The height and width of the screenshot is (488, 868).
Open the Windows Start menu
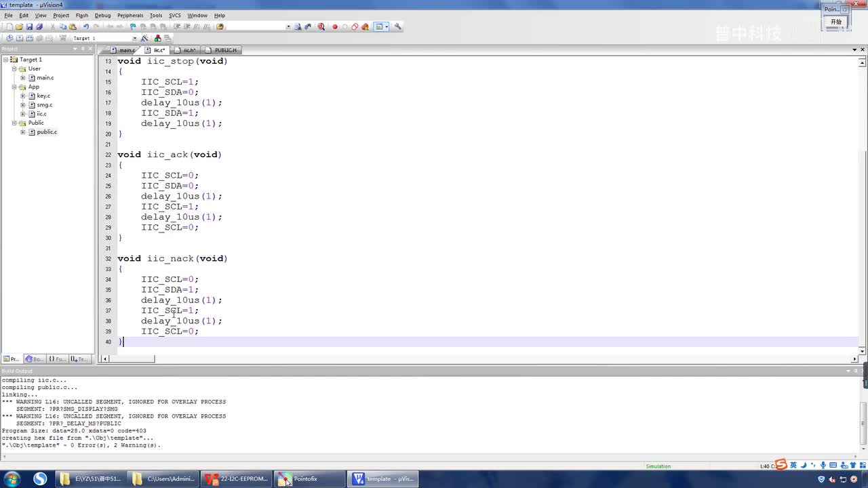[12, 479]
